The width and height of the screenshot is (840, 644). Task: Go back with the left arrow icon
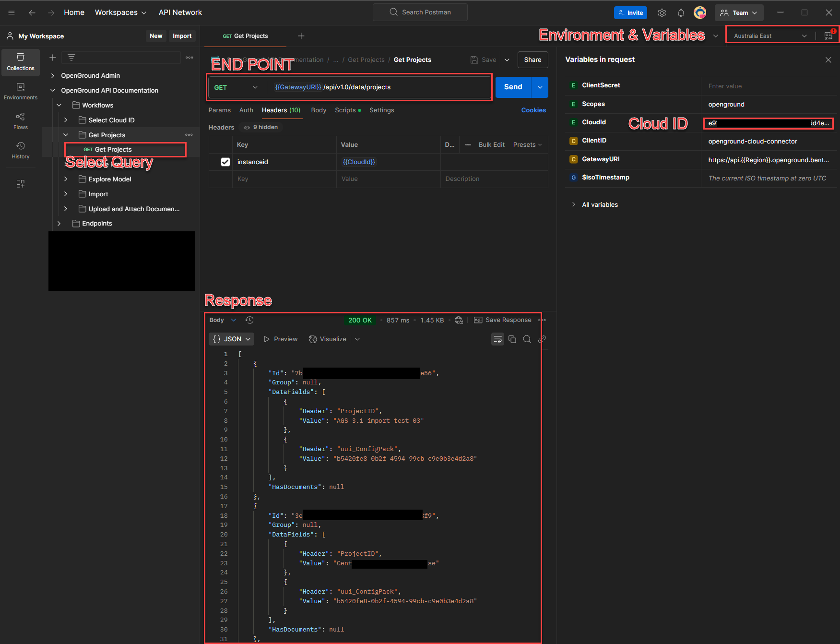pyautogui.click(x=32, y=12)
